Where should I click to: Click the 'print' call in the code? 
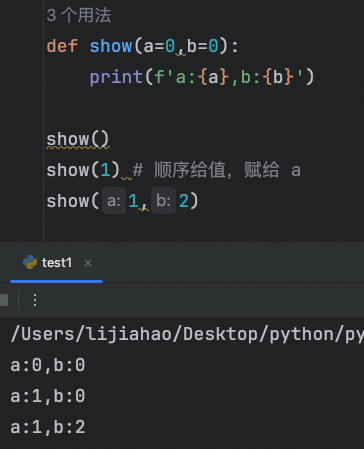[116, 77]
